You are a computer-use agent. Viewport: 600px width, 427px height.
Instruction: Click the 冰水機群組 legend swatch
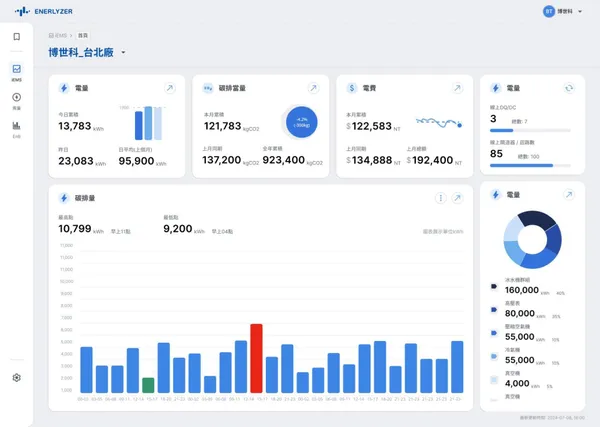494,286
